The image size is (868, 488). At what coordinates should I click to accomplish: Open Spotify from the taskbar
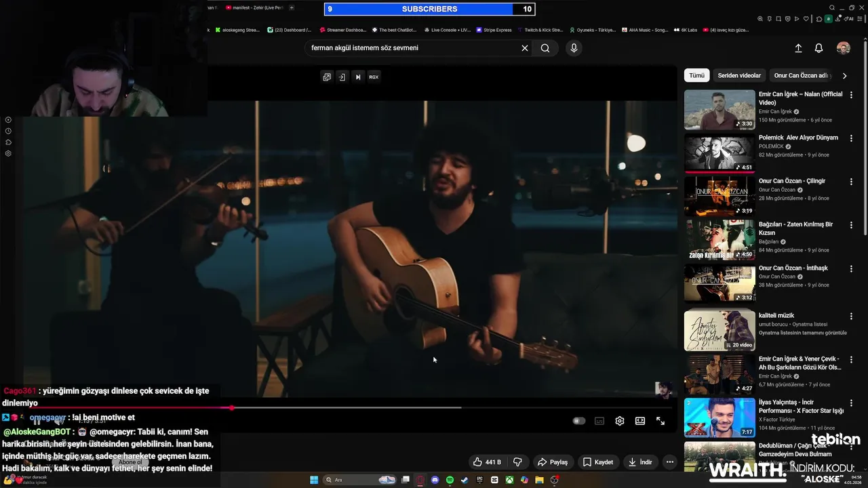pos(450,480)
